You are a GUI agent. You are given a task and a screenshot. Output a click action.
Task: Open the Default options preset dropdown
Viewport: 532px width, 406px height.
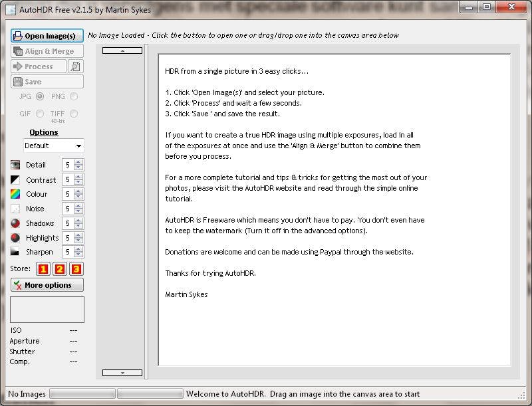coord(54,146)
